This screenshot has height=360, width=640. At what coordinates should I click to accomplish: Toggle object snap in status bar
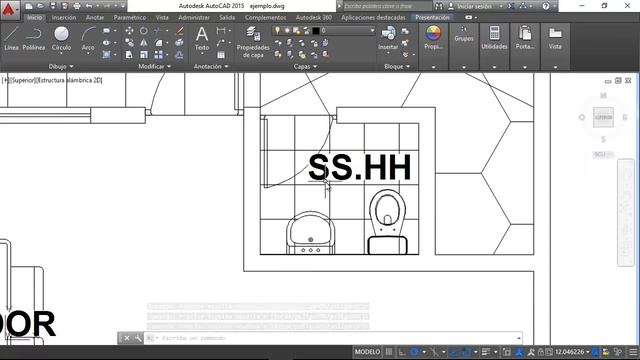pyautogui.click(x=466, y=352)
